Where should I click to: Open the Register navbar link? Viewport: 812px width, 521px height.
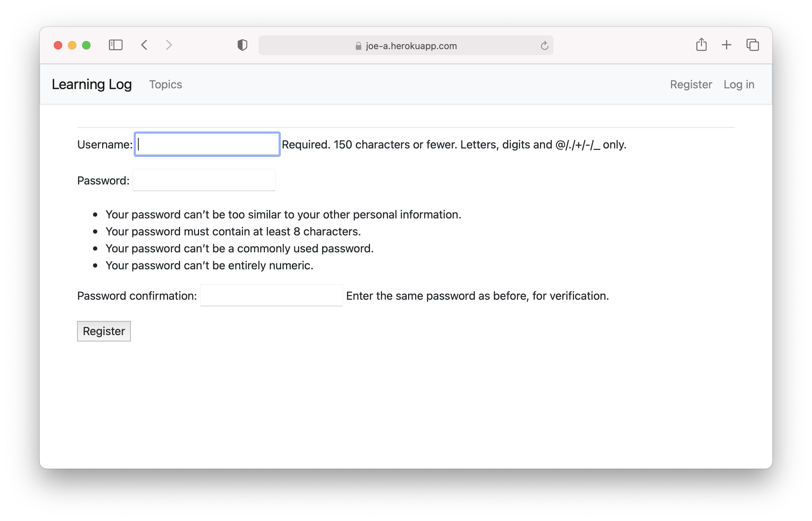pyautogui.click(x=691, y=84)
